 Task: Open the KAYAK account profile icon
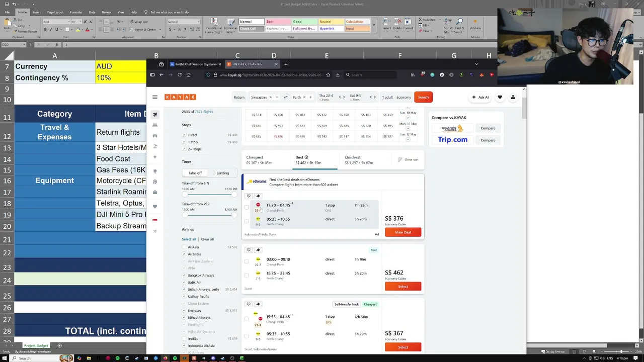[513, 97]
